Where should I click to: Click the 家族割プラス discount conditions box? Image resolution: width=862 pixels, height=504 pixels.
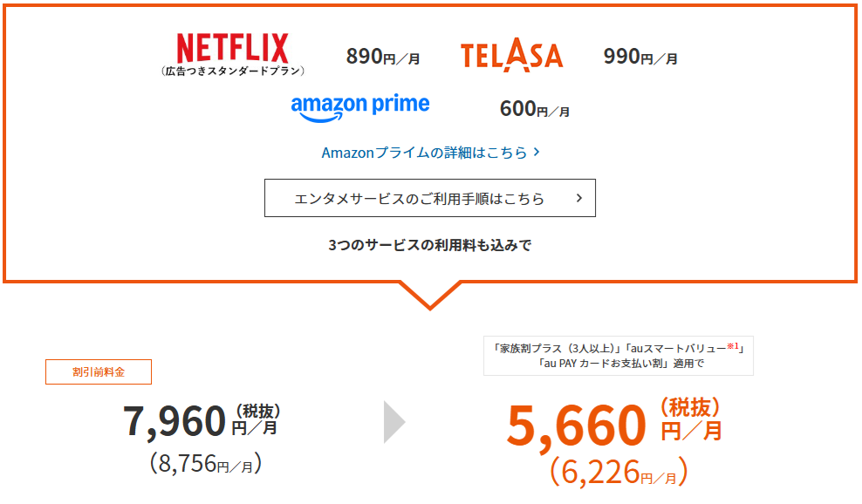(619, 356)
